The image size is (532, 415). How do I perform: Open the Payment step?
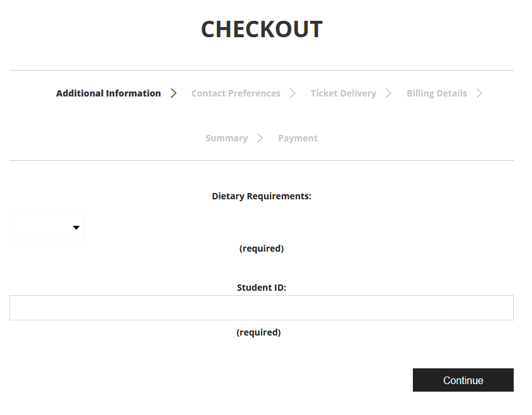click(x=298, y=138)
